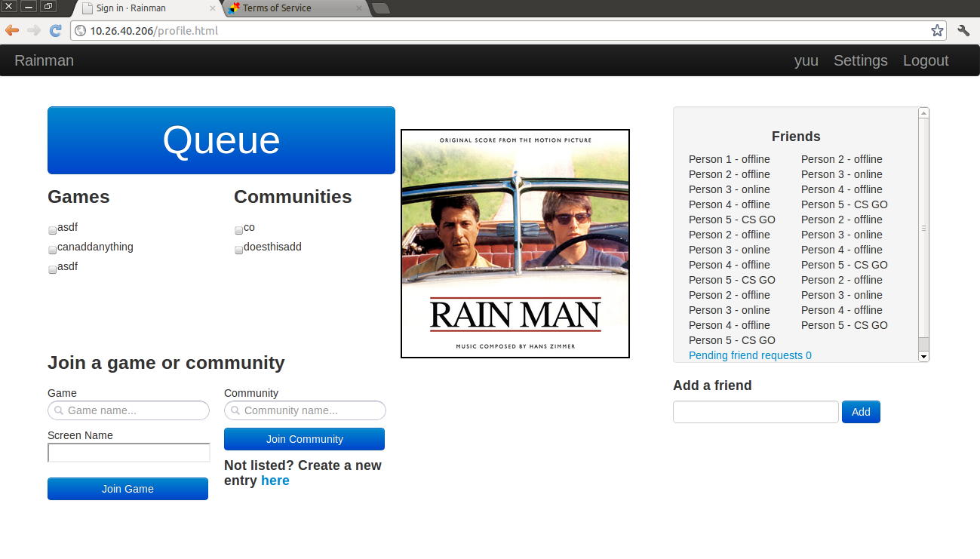Open a new browser tab

pos(381,8)
